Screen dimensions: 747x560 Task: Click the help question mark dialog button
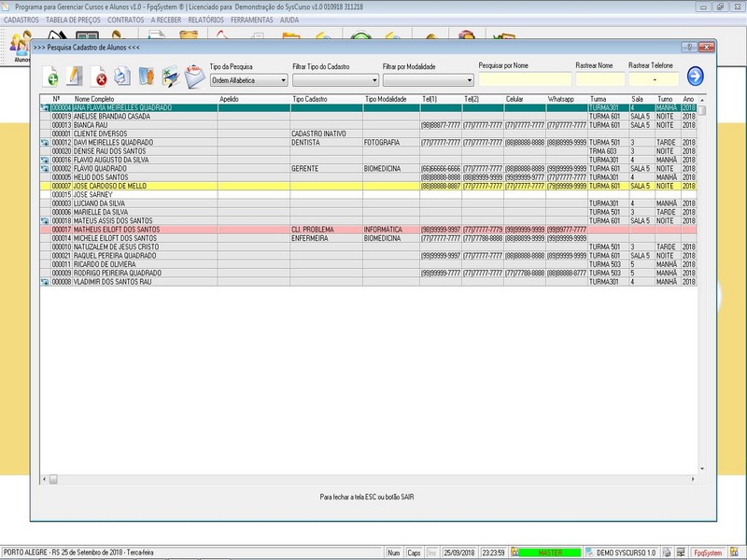click(x=689, y=47)
